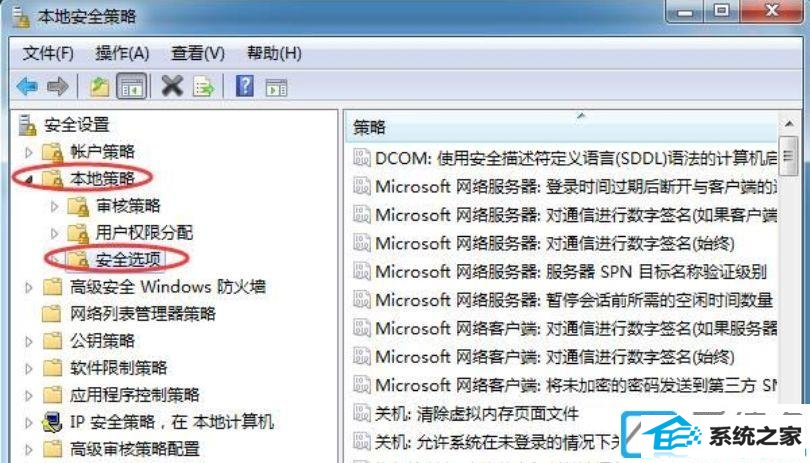
Task: Expand the 审核策略 tree node
Action: 55,206
